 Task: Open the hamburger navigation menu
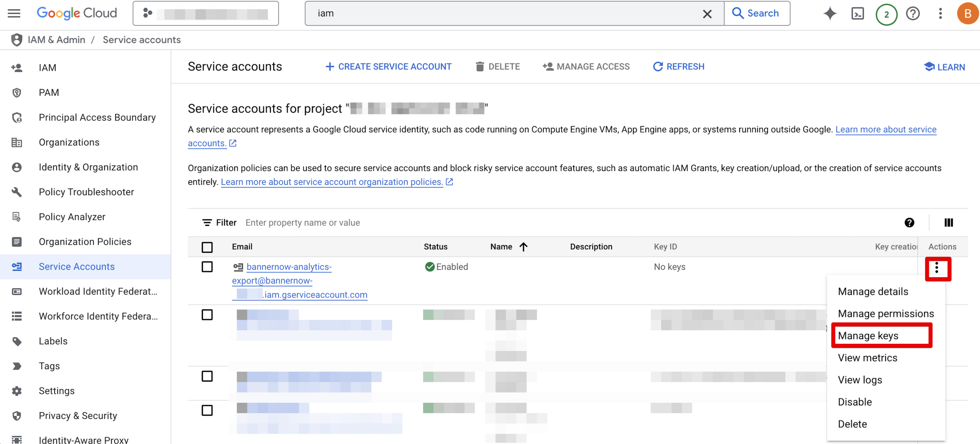click(x=14, y=13)
